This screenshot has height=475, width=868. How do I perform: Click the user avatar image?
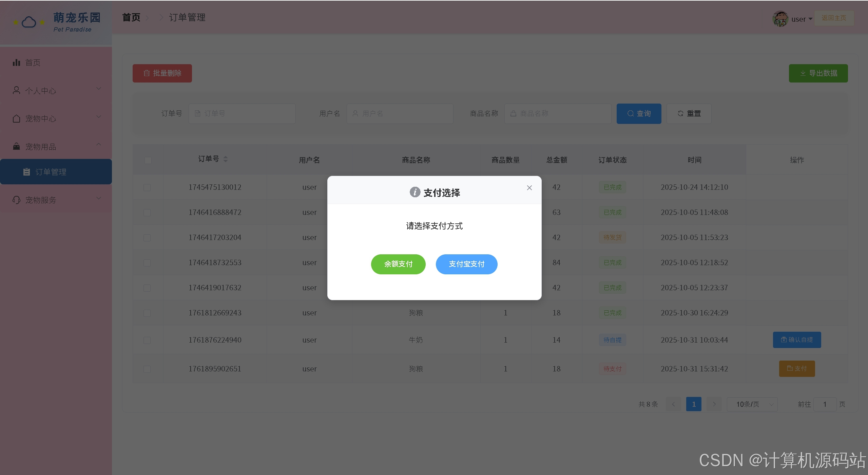(780, 19)
